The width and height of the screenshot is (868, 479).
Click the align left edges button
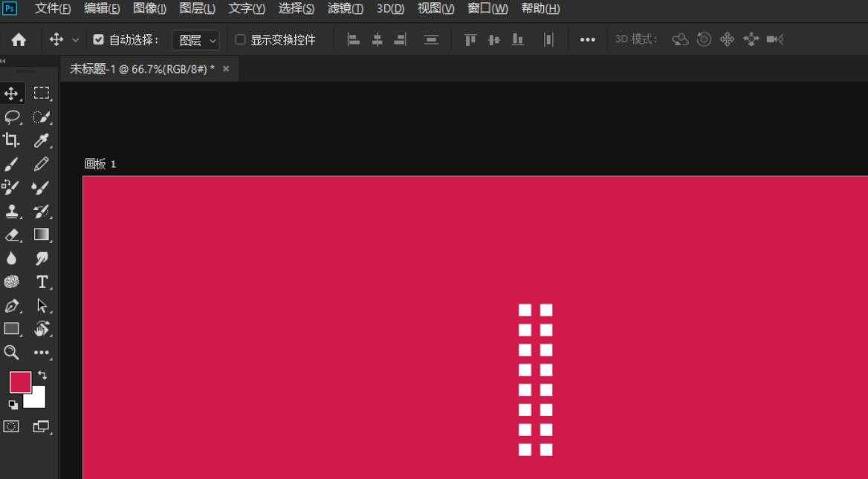tap(353, 39)
